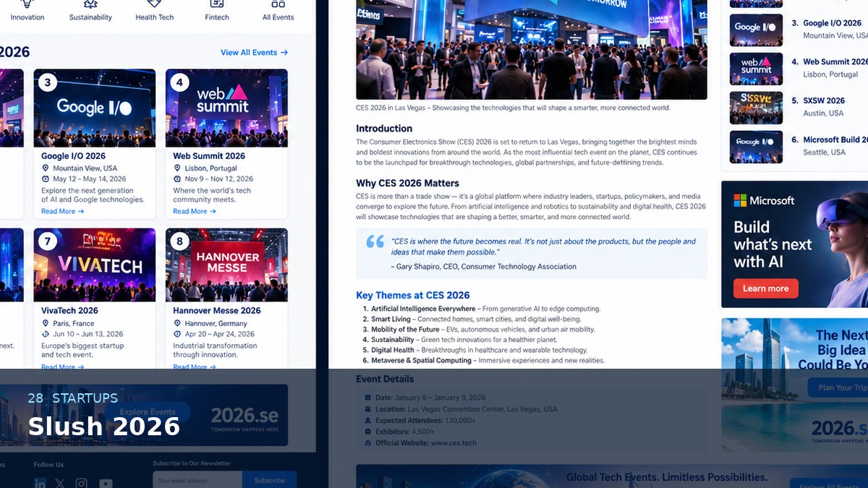The height and width of the screenshot is (488, 868).
Task: Open the Fintech category icon
Action: coord(216,4)
